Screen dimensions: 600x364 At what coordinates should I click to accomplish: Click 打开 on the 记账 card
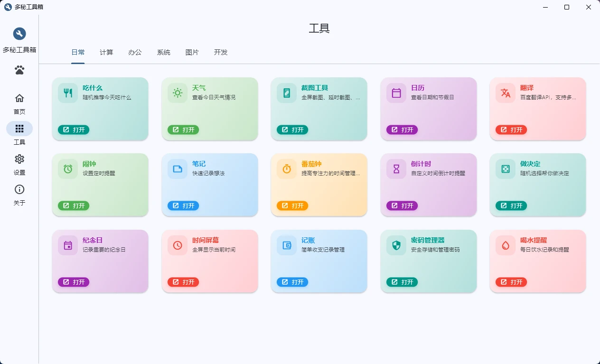(x=292, y=282)
